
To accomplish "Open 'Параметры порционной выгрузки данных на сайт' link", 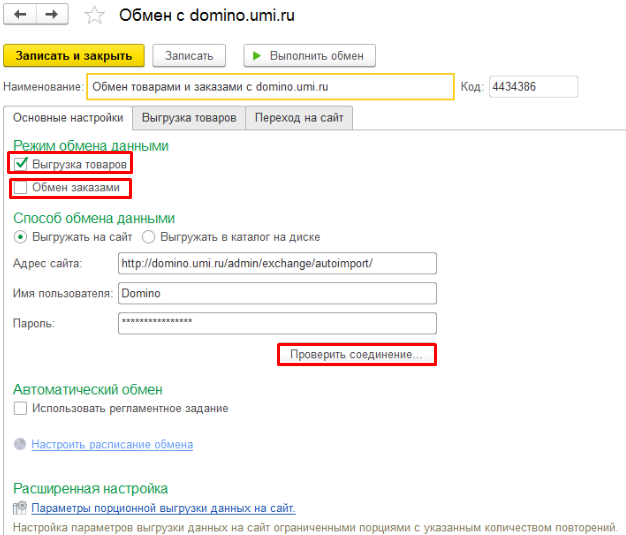I will [x=163, y=508].
